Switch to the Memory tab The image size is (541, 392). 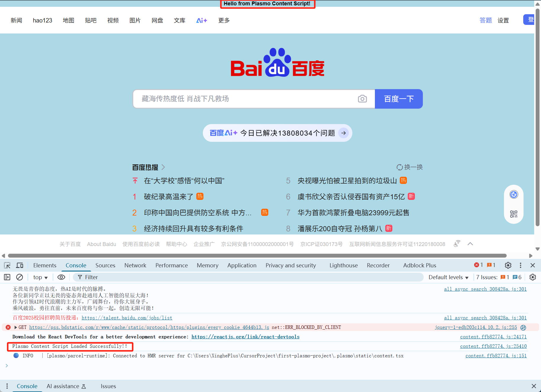point(208,265)
